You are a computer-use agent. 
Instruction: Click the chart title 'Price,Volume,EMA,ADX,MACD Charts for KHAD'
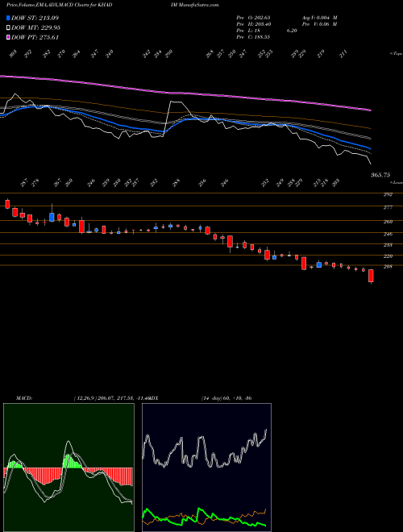[x=60, y=5]
